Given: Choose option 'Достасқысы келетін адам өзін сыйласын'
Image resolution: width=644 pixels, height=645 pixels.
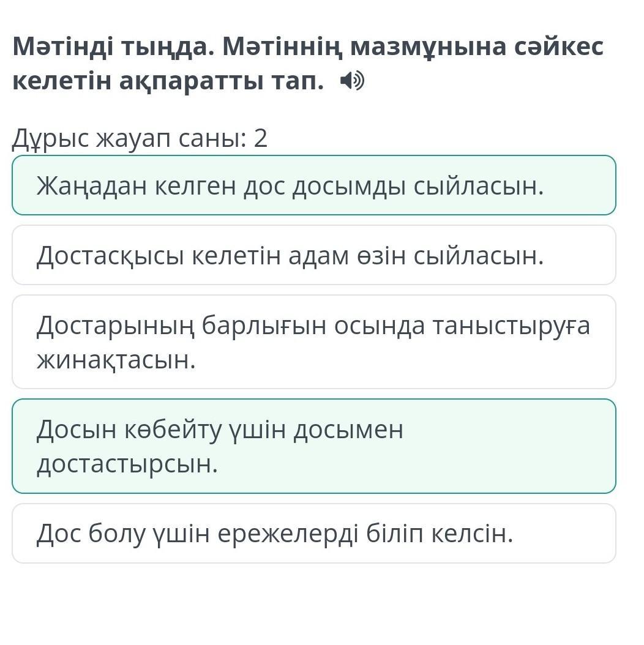Looking at the screenshot, I should (314, 255).
